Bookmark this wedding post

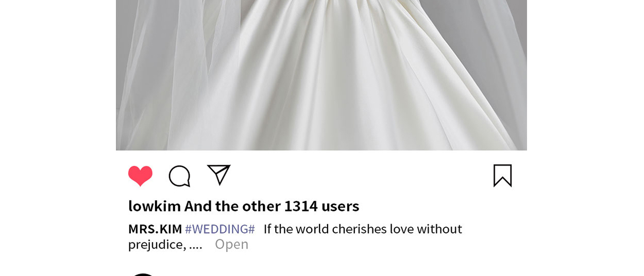(502, 175)
